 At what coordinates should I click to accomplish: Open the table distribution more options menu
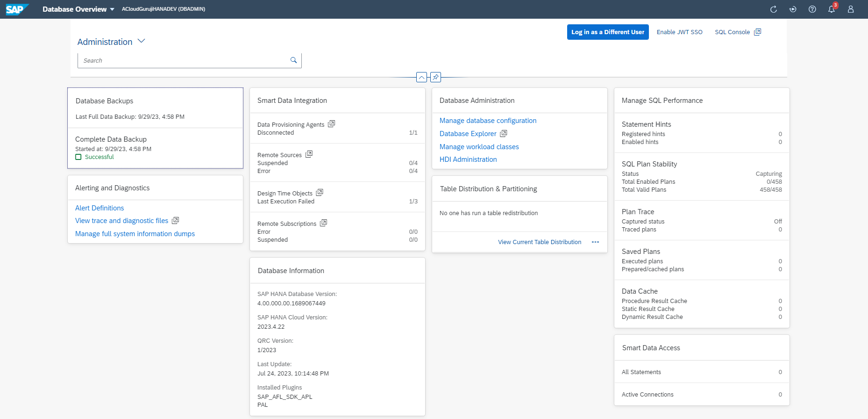(x=595, y=242)
